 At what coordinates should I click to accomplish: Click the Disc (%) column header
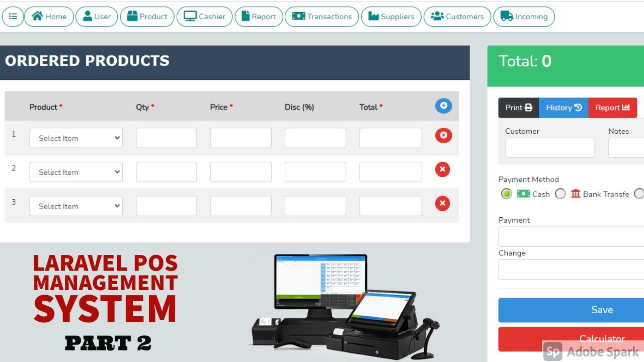click(x=299, y=107)
